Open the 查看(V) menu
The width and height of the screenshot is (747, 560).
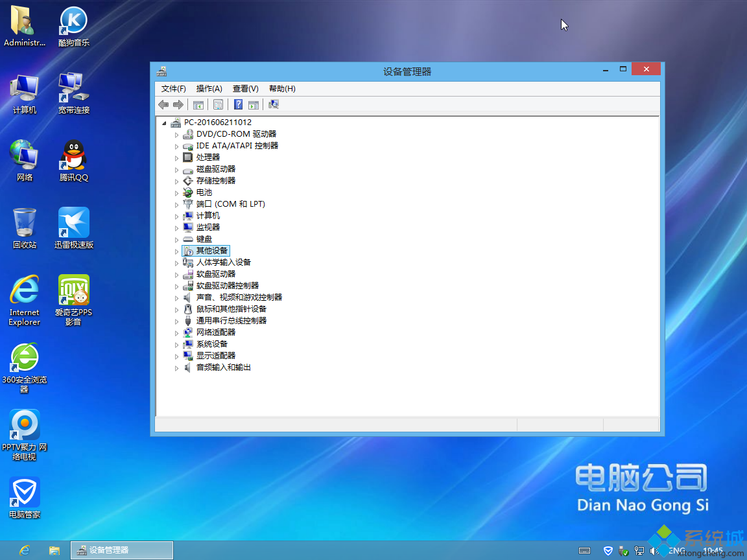click(245, 88)
